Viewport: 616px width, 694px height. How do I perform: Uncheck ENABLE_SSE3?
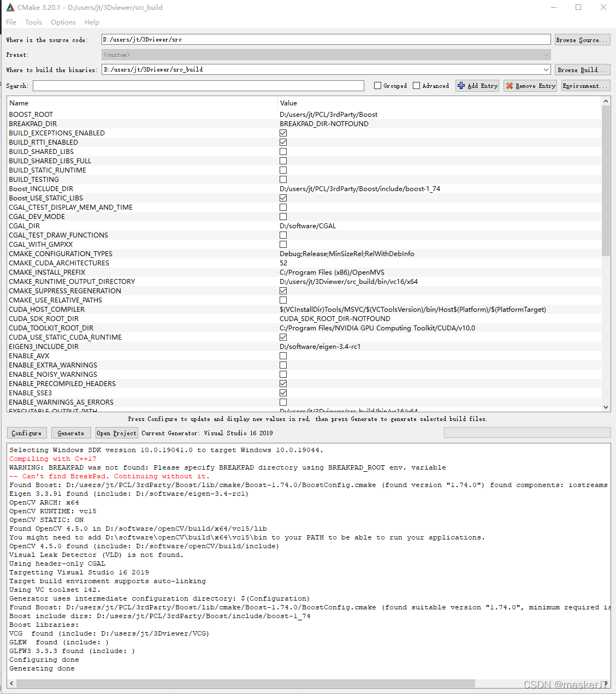283,392
